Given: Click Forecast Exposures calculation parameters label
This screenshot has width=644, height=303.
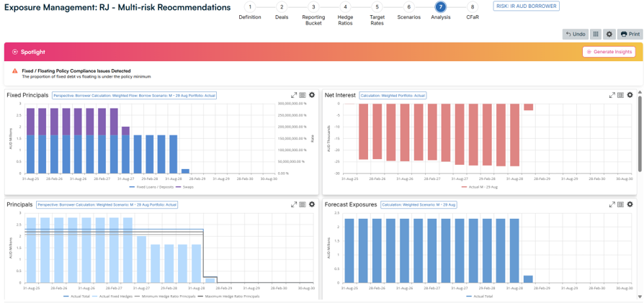Looking at the screenshot, I should [x=419, y=204].
